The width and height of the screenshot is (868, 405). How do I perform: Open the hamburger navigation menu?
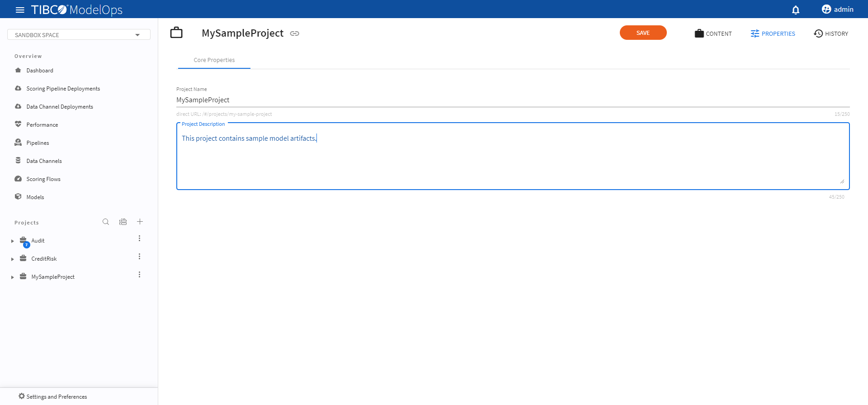coord(20,10)
